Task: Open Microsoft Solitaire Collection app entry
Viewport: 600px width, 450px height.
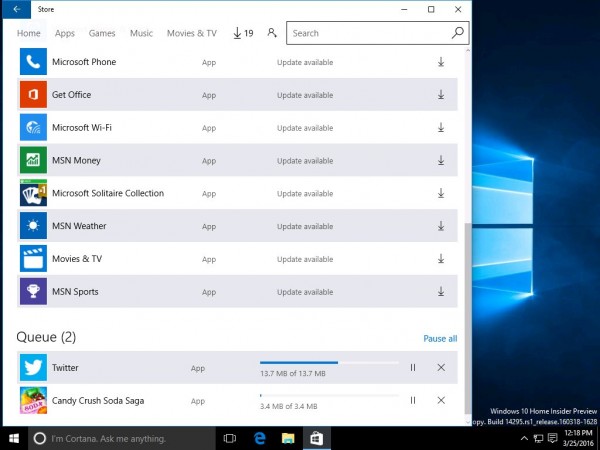Action: click(x=108, y=193)
